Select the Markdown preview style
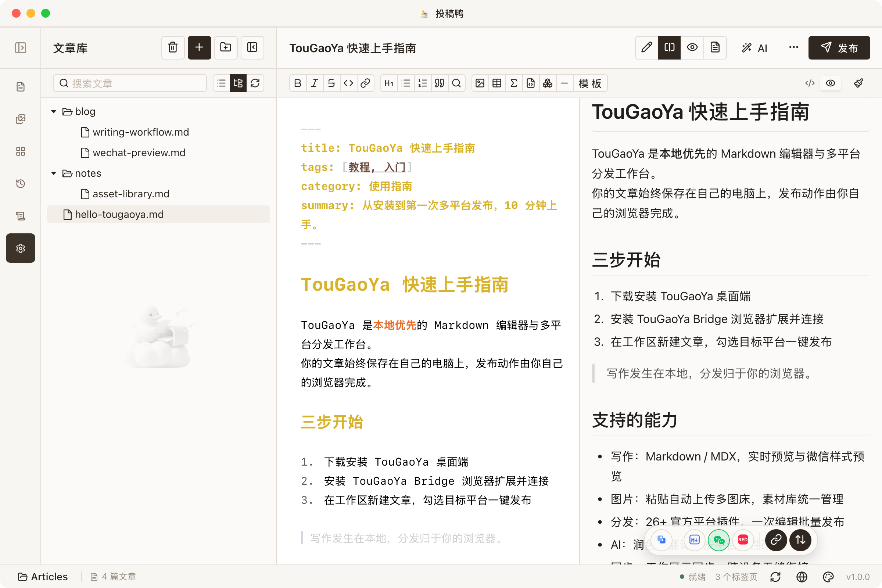Viewport: 882px width, 588px height. point(695,540)
